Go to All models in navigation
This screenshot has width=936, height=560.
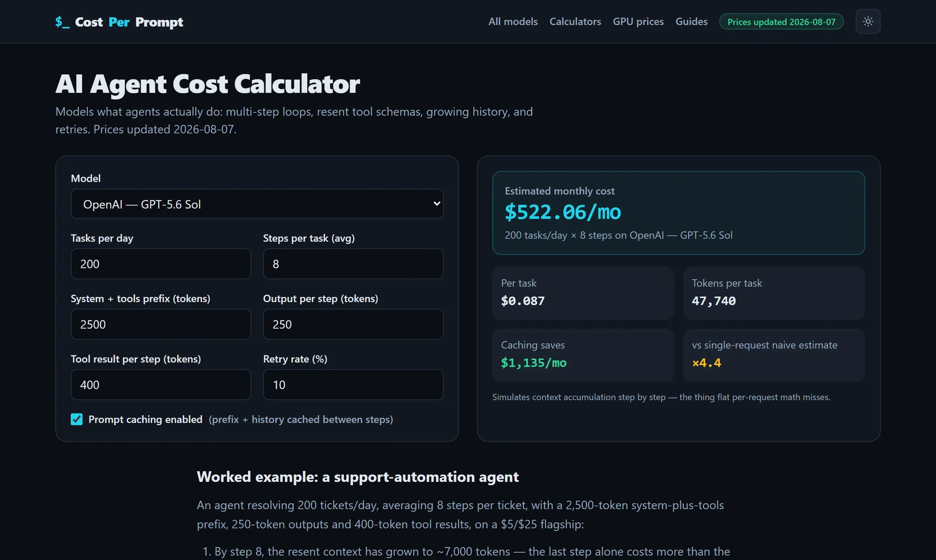(x=513, y=21)
